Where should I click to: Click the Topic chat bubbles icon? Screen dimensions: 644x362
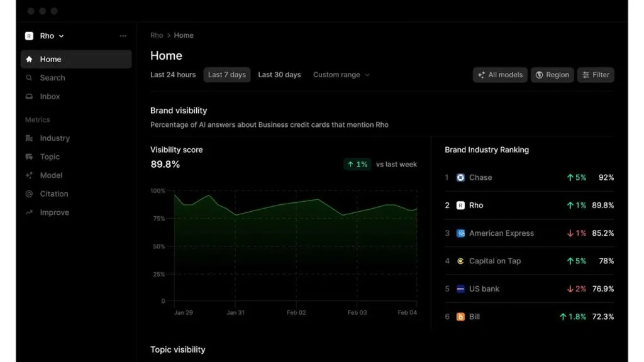click(x=29, y=156)
